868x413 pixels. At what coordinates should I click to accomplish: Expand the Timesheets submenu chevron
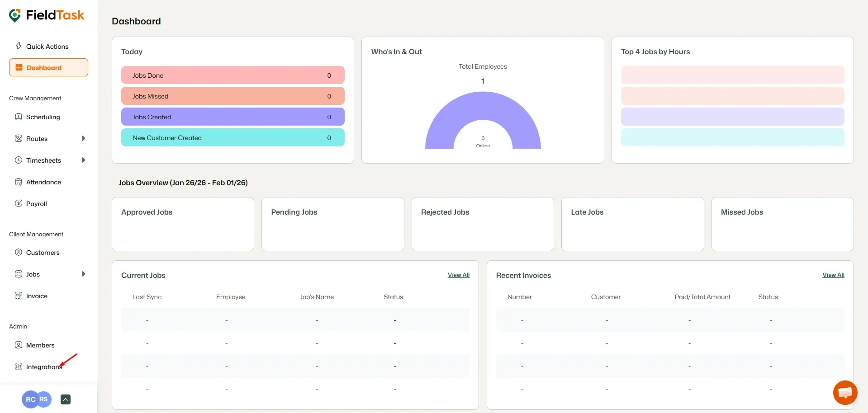(x=84, y=160)
